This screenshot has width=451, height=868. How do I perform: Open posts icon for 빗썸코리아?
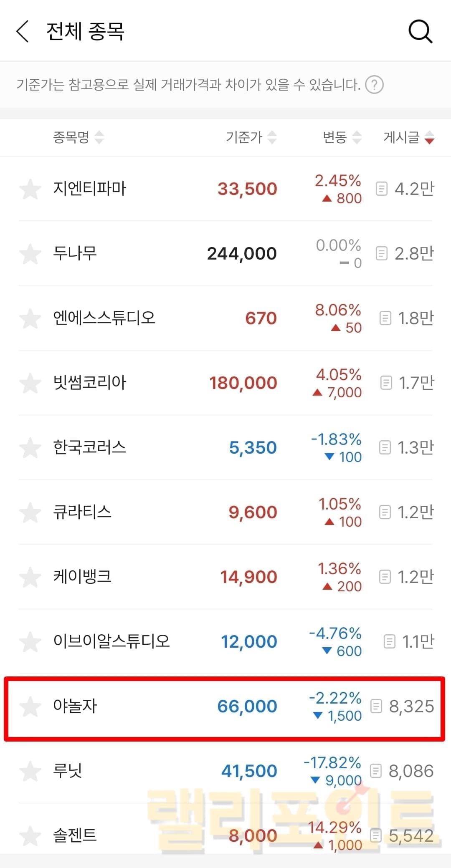pos(386,383)
